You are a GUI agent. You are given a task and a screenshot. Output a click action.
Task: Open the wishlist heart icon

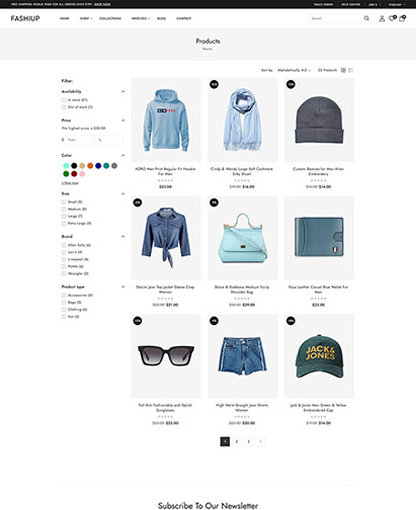392,18
